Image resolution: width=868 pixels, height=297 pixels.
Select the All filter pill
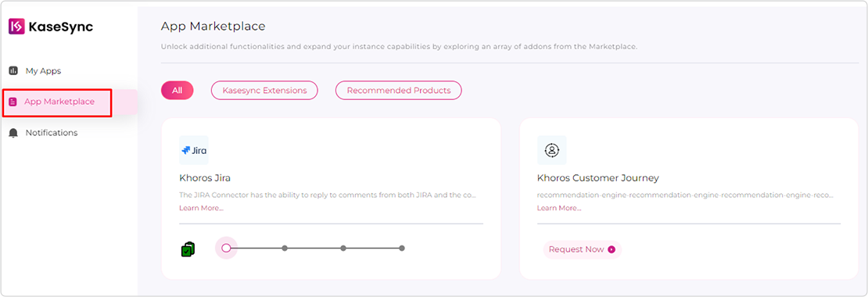click(x=178, y=90)
